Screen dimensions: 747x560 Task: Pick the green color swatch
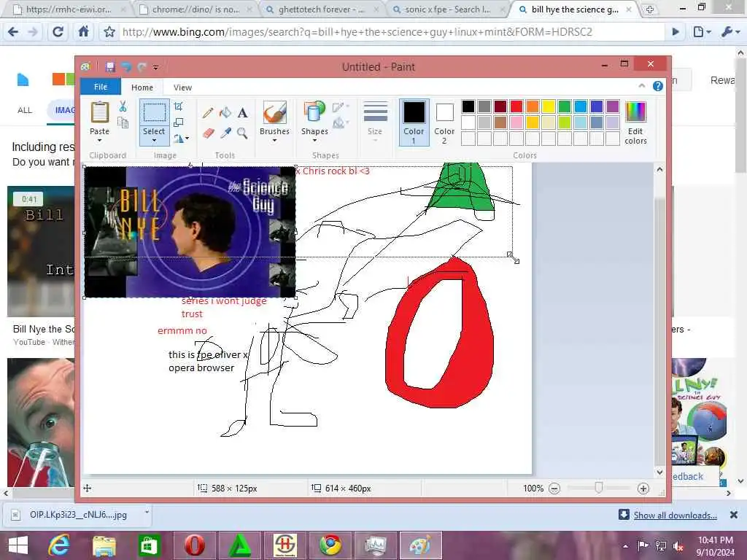(x=565, y=106)
